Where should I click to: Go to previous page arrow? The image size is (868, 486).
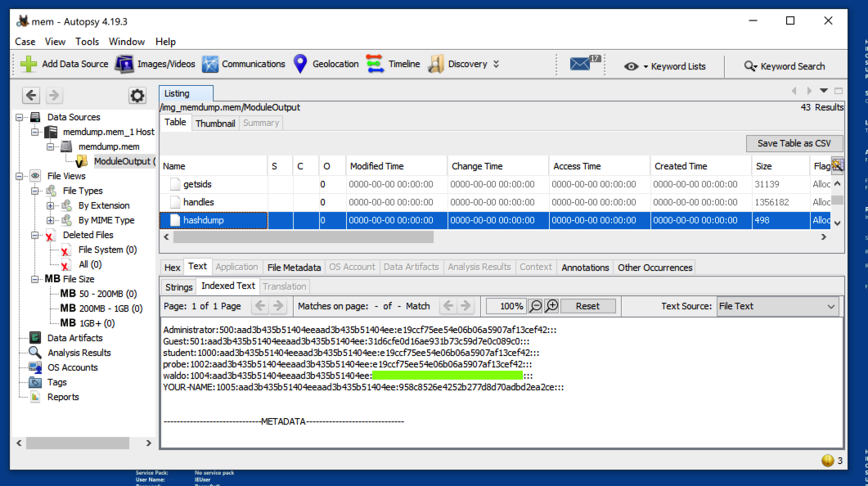click(259, 306)
